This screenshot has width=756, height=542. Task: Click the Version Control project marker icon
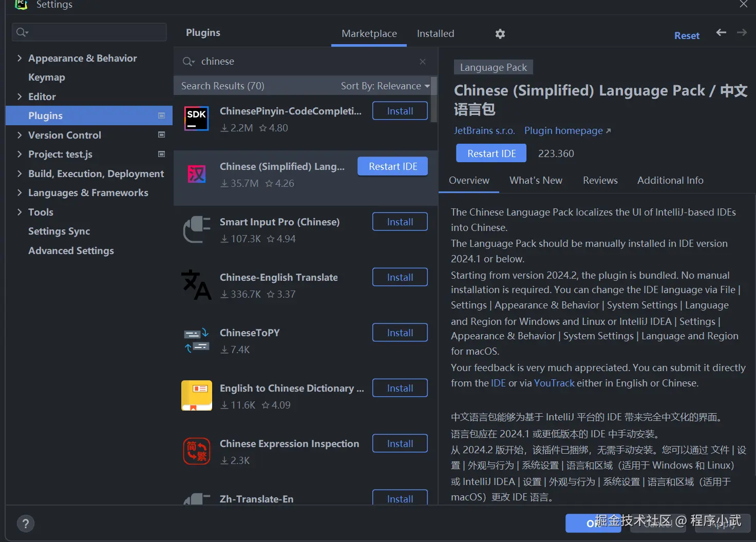(162, 135)
